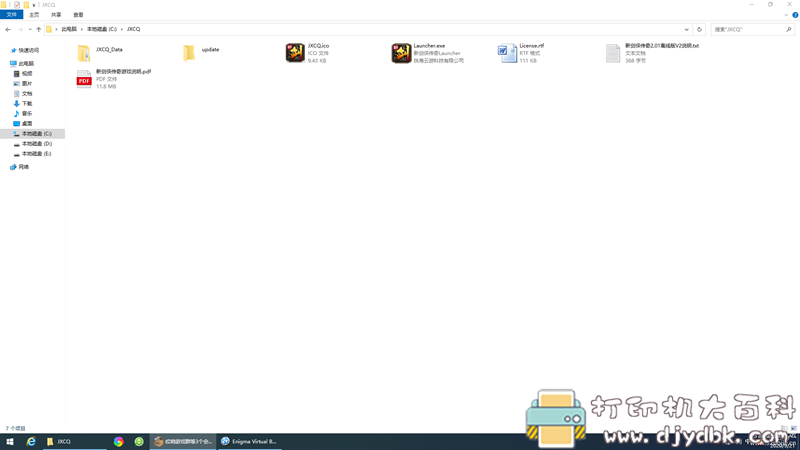
Task: Select 网络 in the navigation pane
Action: 23,167
